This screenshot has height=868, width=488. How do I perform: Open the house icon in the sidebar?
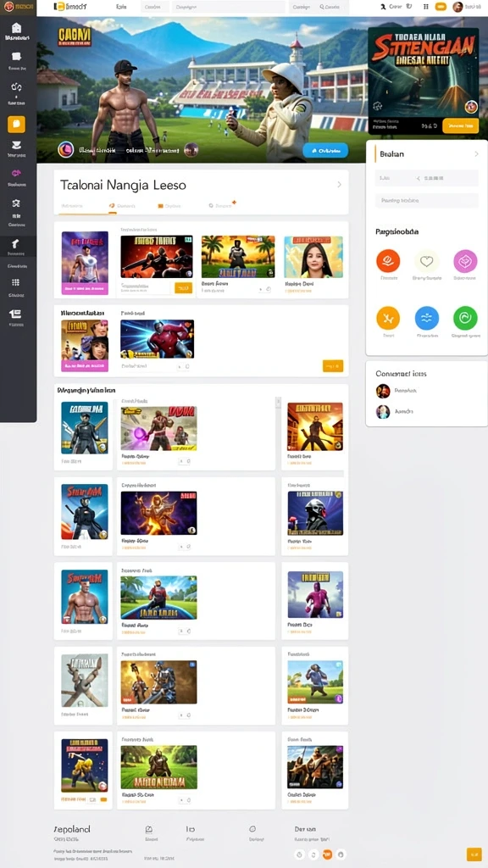pos(16,28)
